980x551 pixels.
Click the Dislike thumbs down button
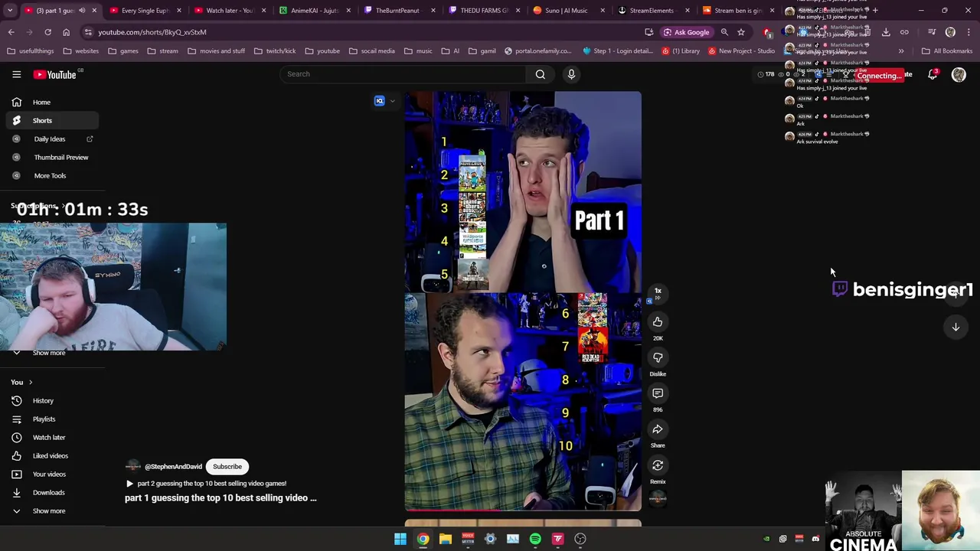click(658, 357)
